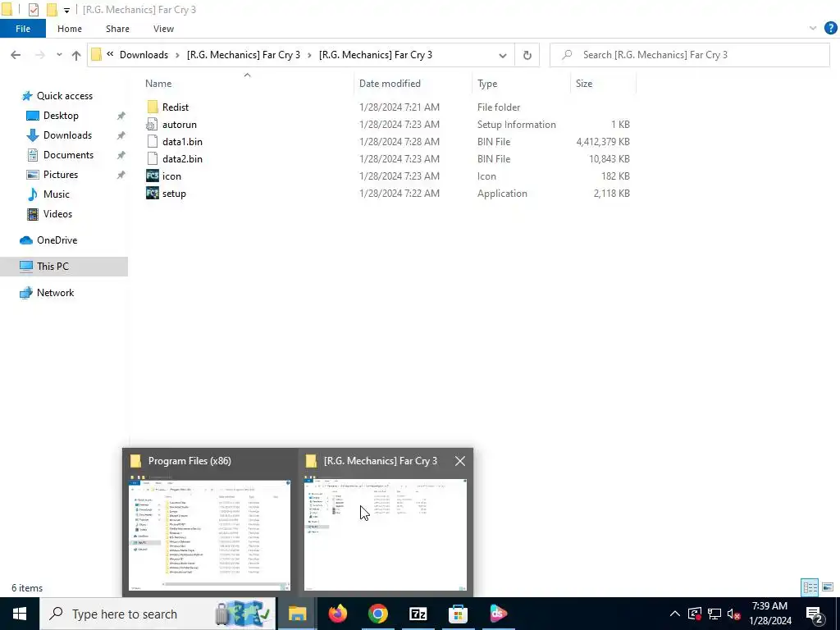Open Firefox from the taskbar
The image size is (840, 630).
(337, 614)
